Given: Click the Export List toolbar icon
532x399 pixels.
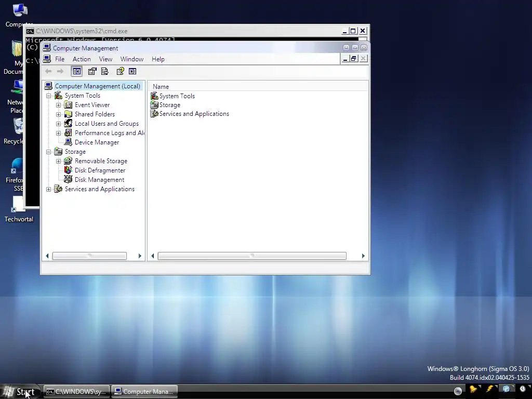Looking at the screenshot, I should (x=105, y=71).
